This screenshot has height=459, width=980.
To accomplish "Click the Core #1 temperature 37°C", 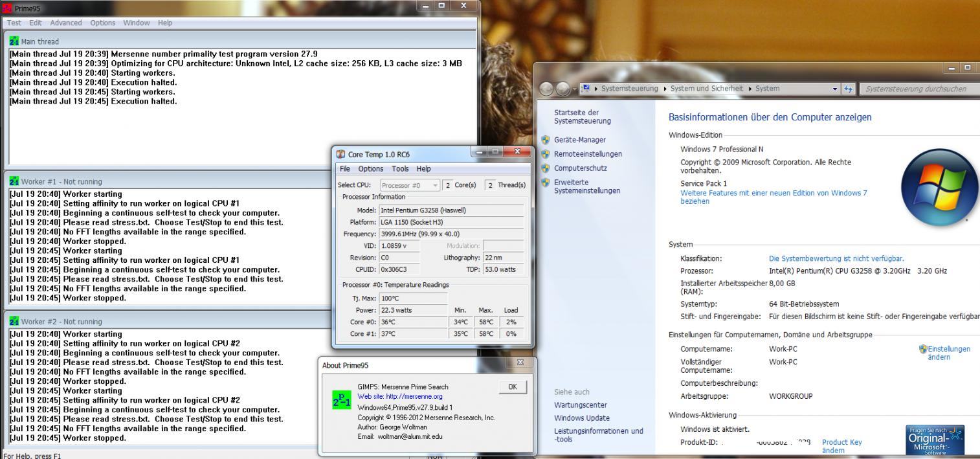I will click(412, 333).
